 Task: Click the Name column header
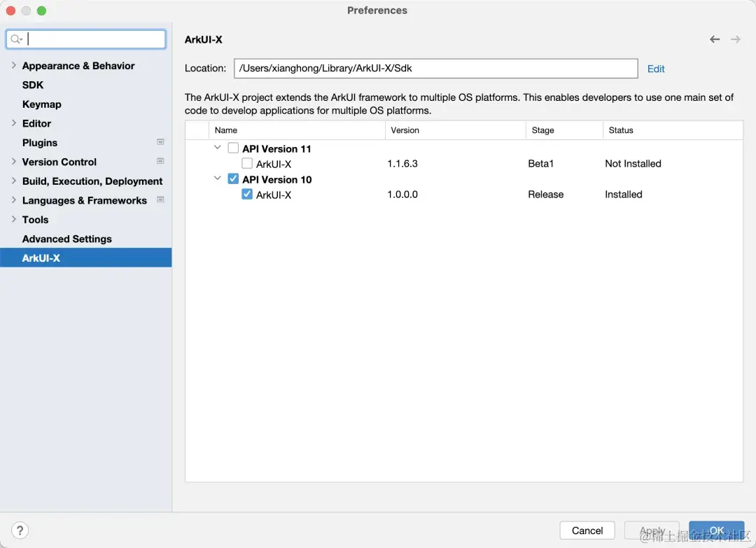pos(297,130)
